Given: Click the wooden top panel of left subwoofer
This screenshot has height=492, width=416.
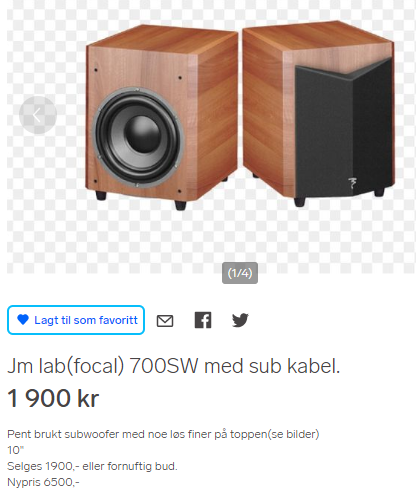Looking at the screenshot, I should tap(163, 38).
